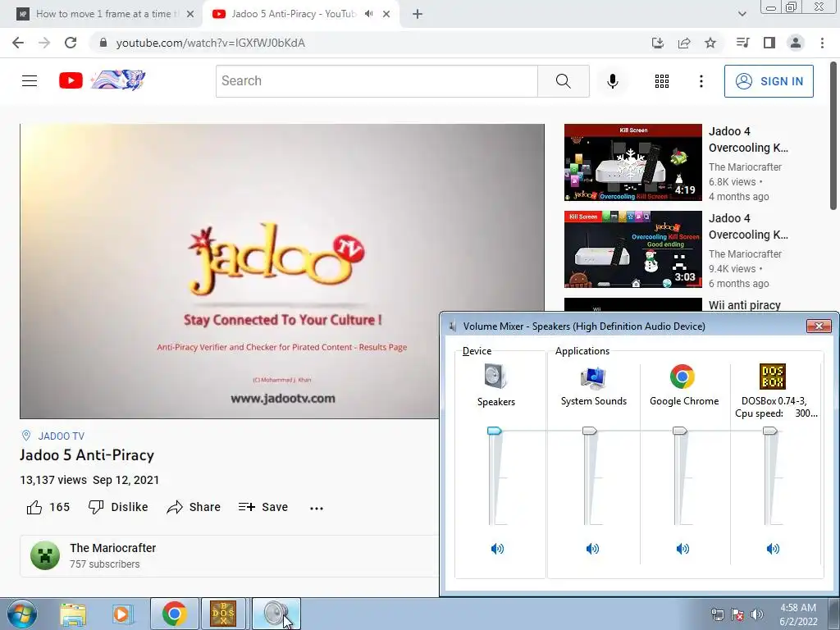Mute System Sounds in the mixer
The width and height of the screenshot is (840, 630).
[x=592, y=549]
